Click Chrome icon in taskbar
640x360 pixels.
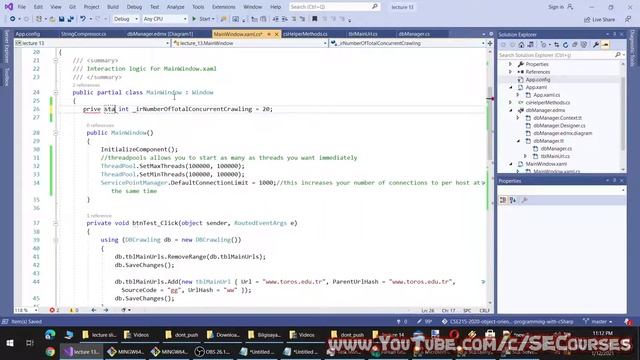pos(50,351)
